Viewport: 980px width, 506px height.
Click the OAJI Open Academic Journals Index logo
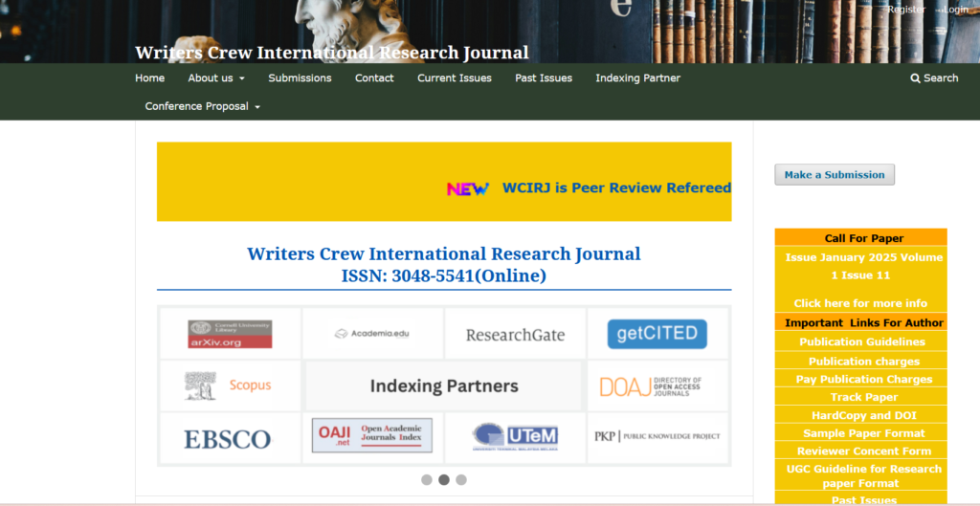tap(372, 435)
